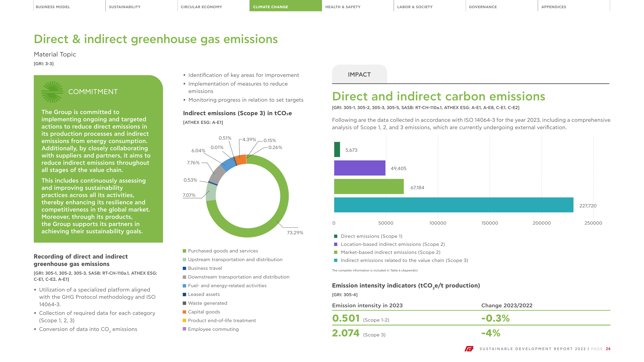644x362 pixels.
Task: Click the Fuel- and energy-related activities swatch
Action: point(185,286)
